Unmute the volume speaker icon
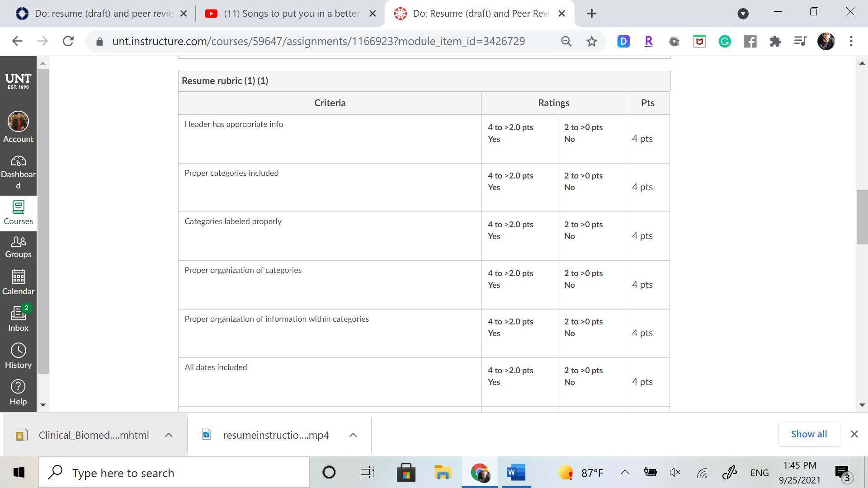868x488 pixels. (x=675, y=473)
